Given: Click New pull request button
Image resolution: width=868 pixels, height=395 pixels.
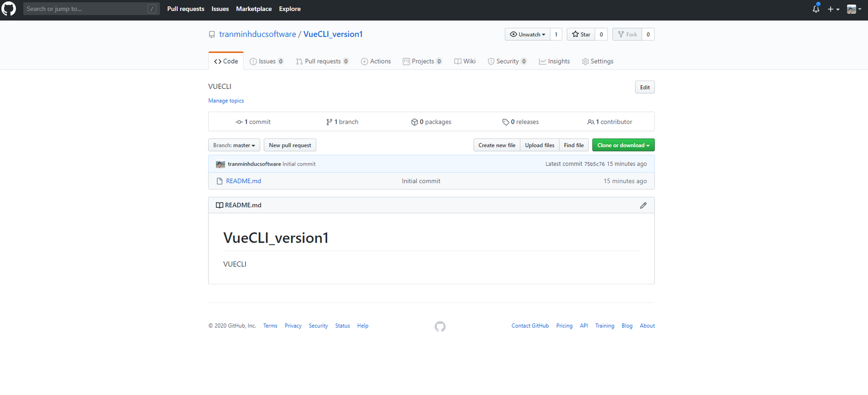Looking at the screenshot, I should 290,145.
